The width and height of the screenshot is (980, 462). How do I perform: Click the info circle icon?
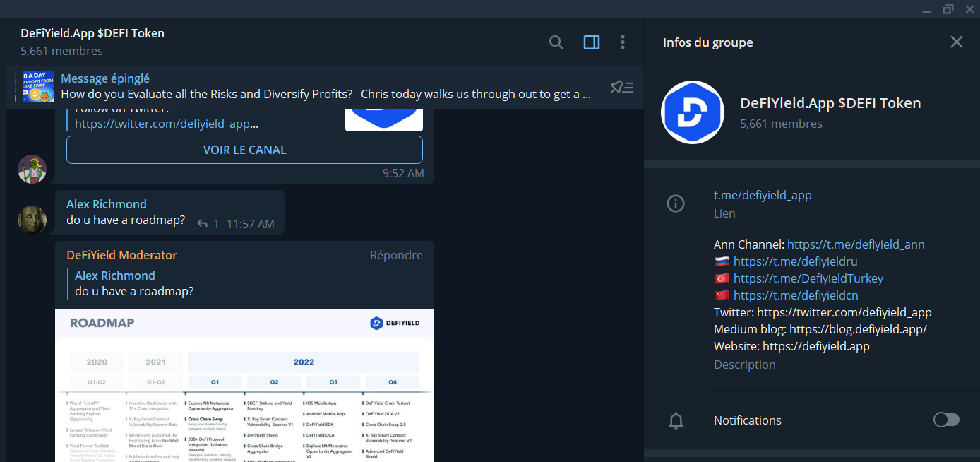(x=676, y=204)
